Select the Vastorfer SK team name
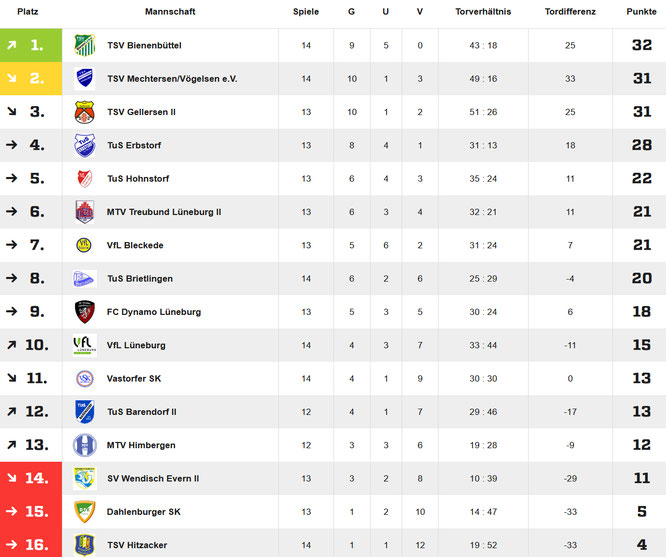The height and width of the screenshot is (557, 666). tap(134, 379)
